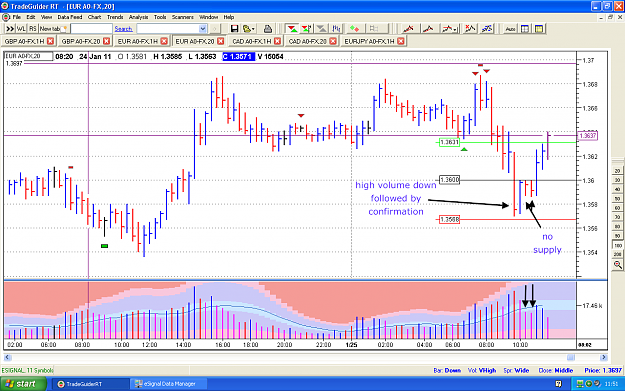Open the Tools menu
625x391 pixels.
160,17
